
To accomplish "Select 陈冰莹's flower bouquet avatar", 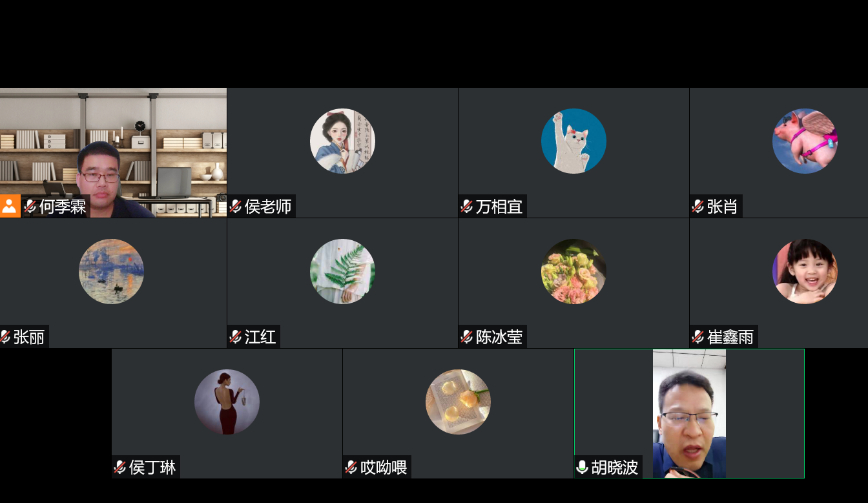I will pyautogui.click(x=573, y=271).
